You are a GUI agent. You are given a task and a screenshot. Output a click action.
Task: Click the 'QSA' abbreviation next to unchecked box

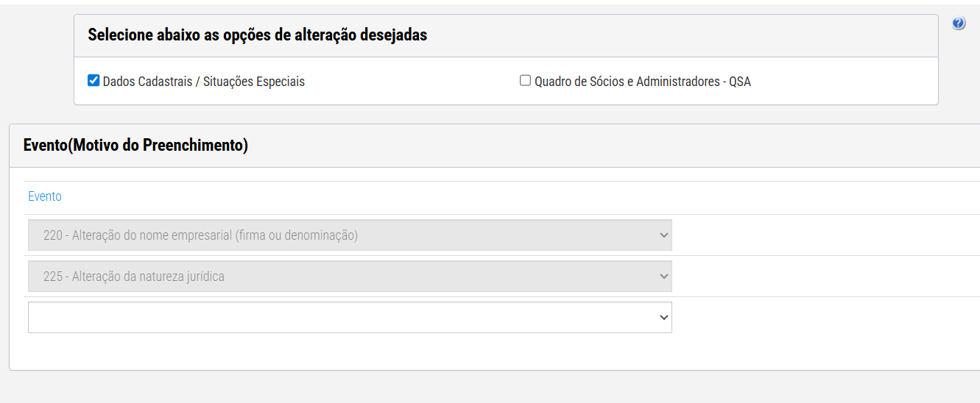click(740, 82)
